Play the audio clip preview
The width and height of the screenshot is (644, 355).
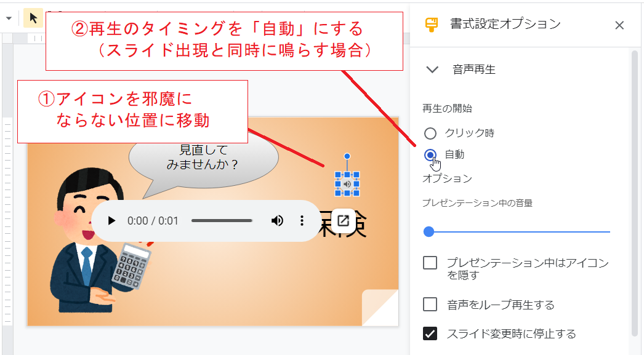coord(111,221)
